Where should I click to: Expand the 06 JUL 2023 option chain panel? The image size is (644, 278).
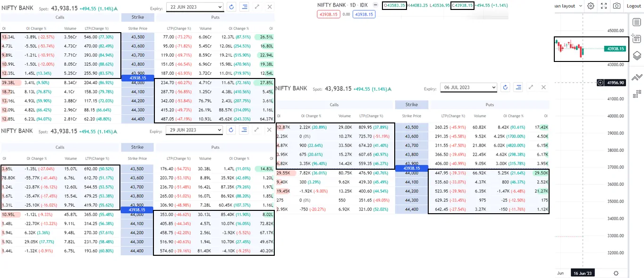tap(531, 87)
